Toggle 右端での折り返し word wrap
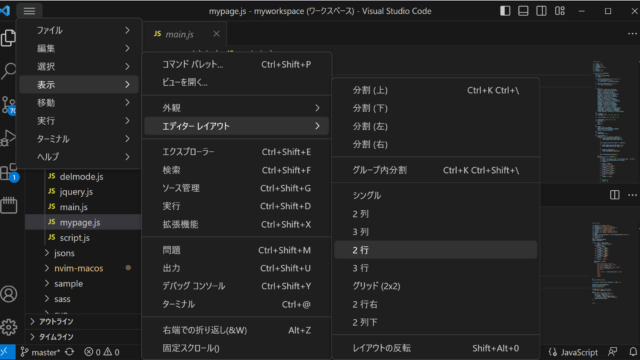The image size is (640, 360). (x=237, y=330)
